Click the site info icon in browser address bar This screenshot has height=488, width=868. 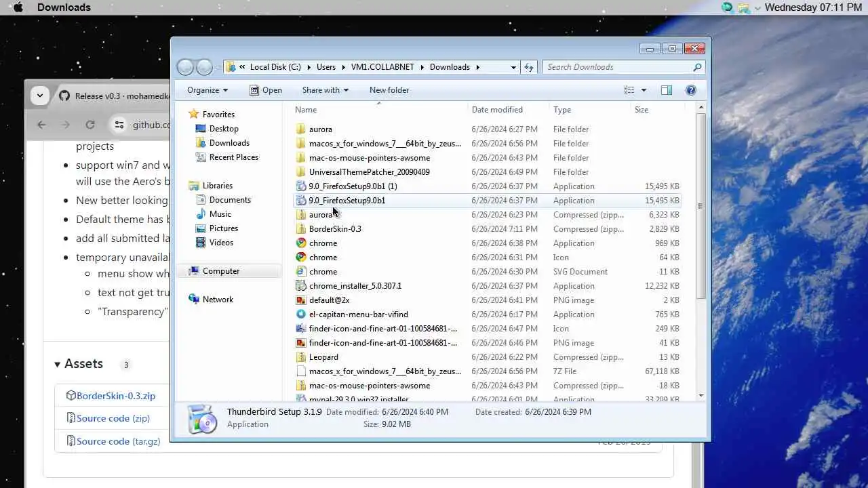(x=119, y=125)
